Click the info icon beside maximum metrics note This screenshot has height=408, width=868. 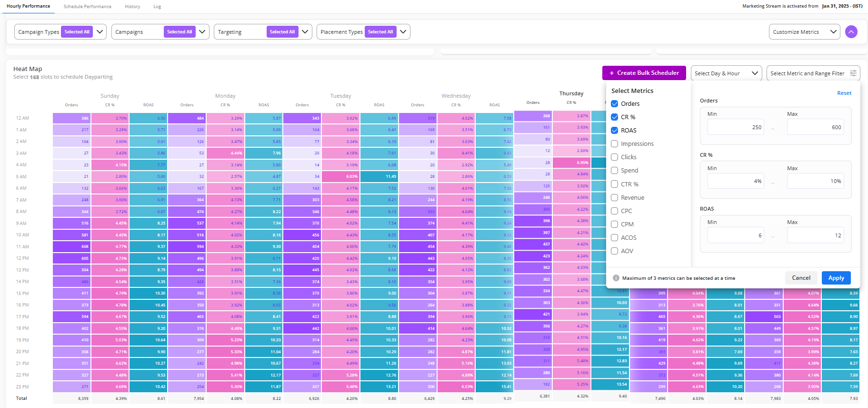616,278
